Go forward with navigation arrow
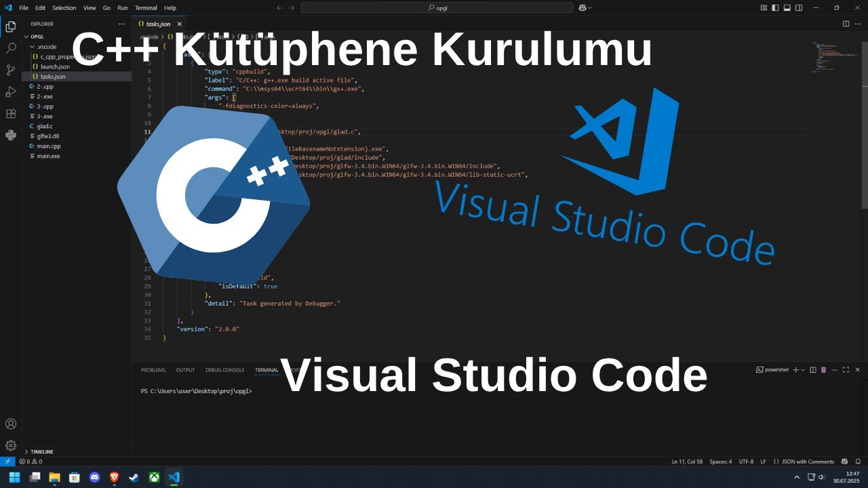Screen dimensions: 868x488 pos(292,7)
